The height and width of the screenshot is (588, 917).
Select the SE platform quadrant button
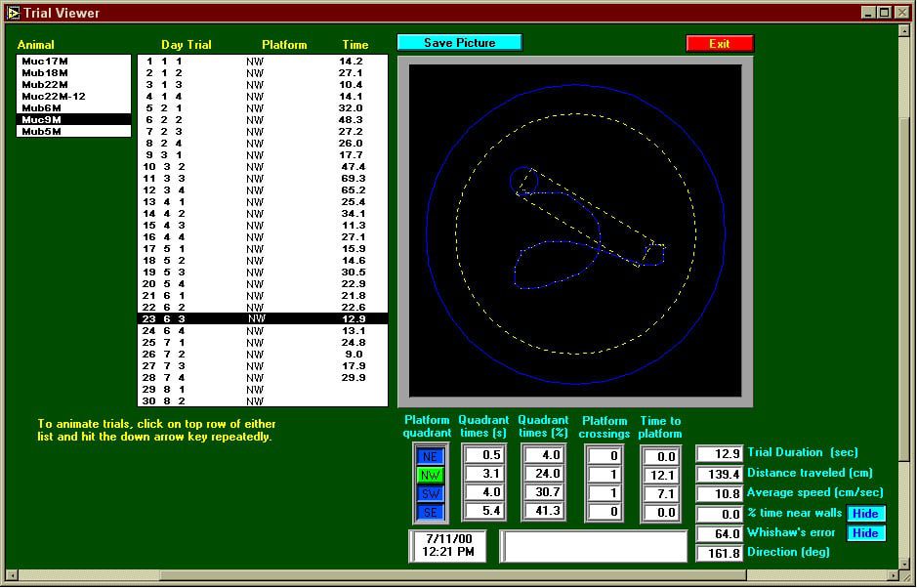tap(430, 512)
